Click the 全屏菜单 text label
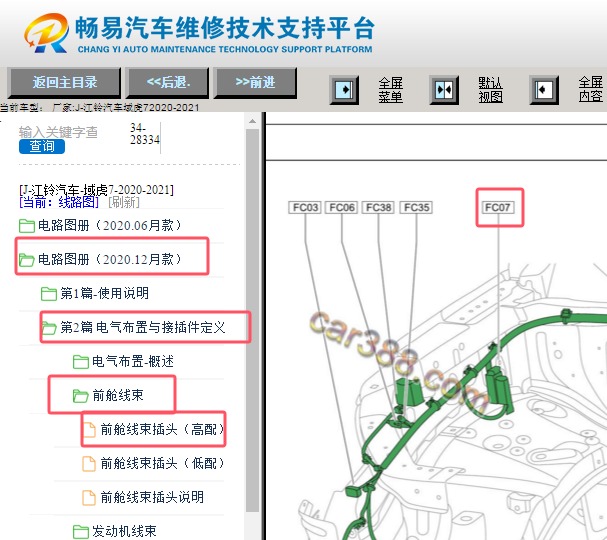 (391, 90)
